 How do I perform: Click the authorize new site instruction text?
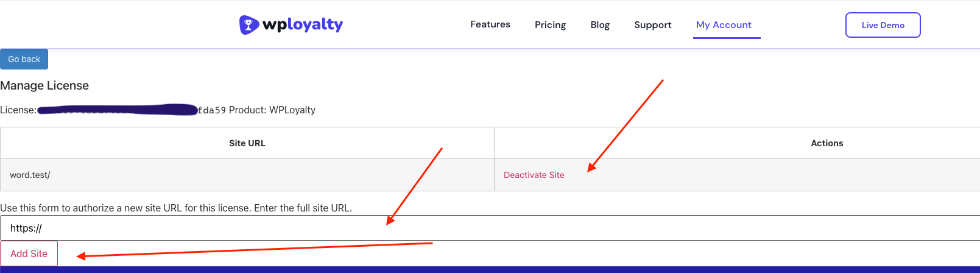pos(176,208)
